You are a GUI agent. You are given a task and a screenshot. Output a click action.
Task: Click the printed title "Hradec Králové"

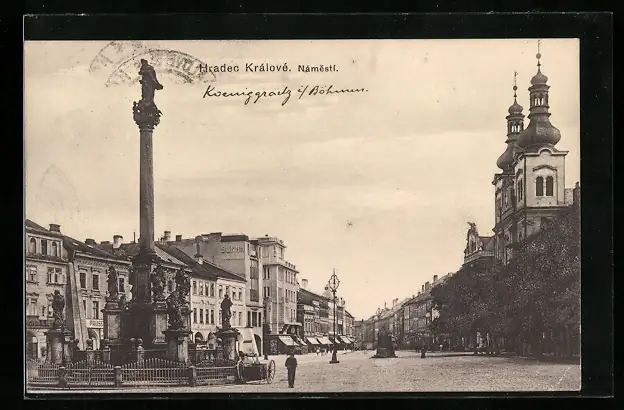click(x=244, y=68)
